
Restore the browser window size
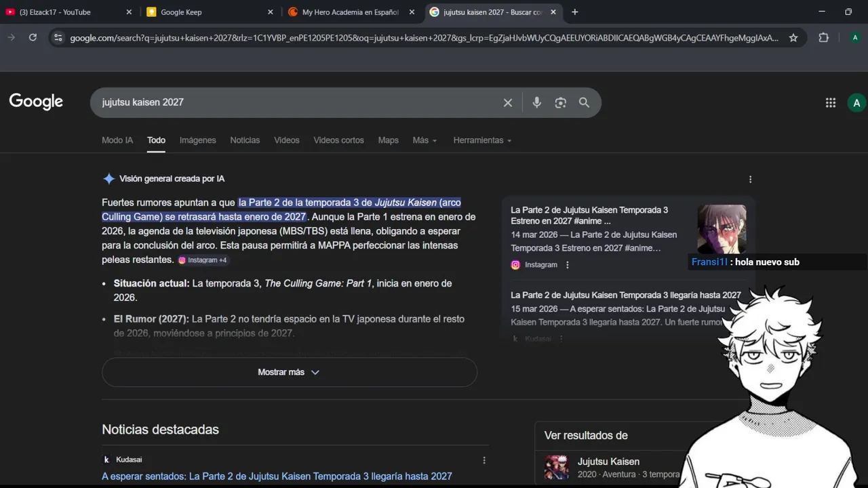pos(848,12)
